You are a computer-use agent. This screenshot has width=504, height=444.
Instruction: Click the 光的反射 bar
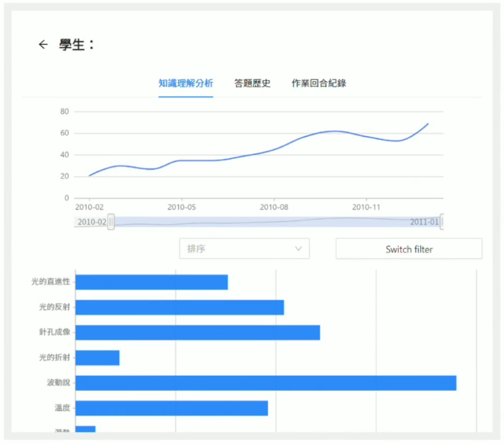click(179, 307)
